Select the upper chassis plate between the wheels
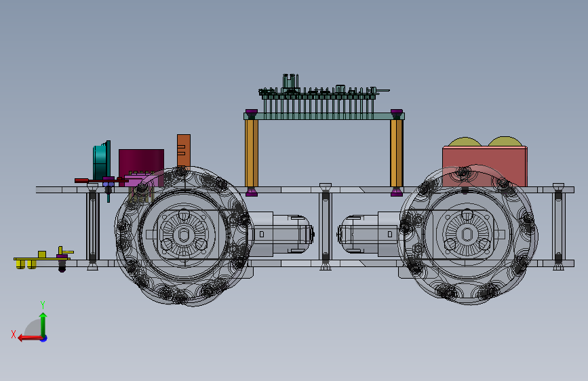 (x=324, y=190)
